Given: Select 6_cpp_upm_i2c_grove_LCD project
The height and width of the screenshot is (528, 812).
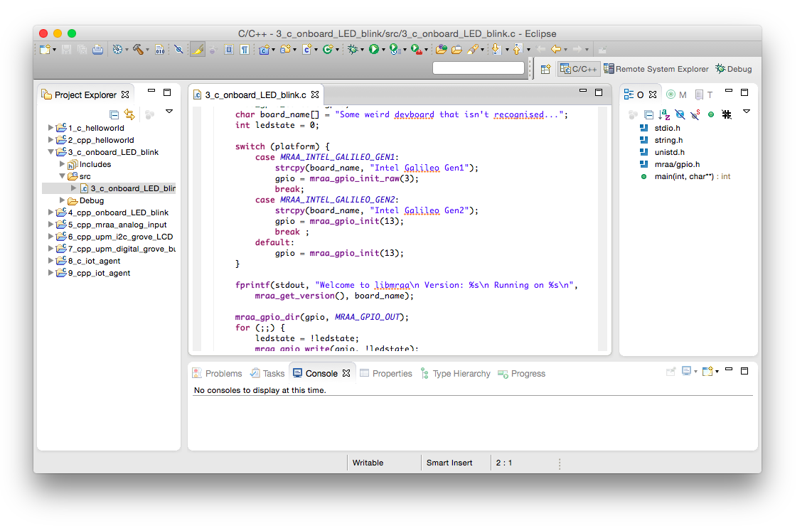Looking at the screenshot, I should 115,237.
